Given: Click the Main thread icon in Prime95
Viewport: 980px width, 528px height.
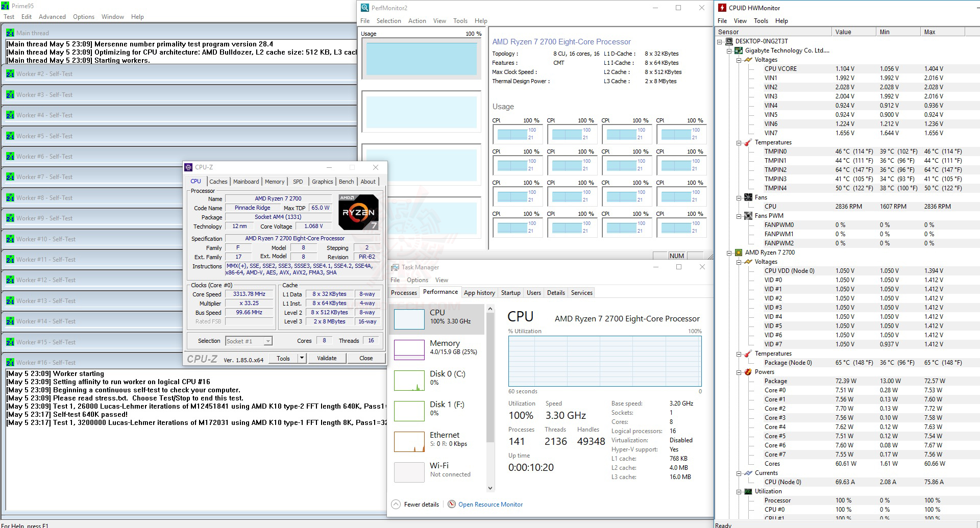Looking at the screenshot, I should pyautogui.click(x=11, y=32).
